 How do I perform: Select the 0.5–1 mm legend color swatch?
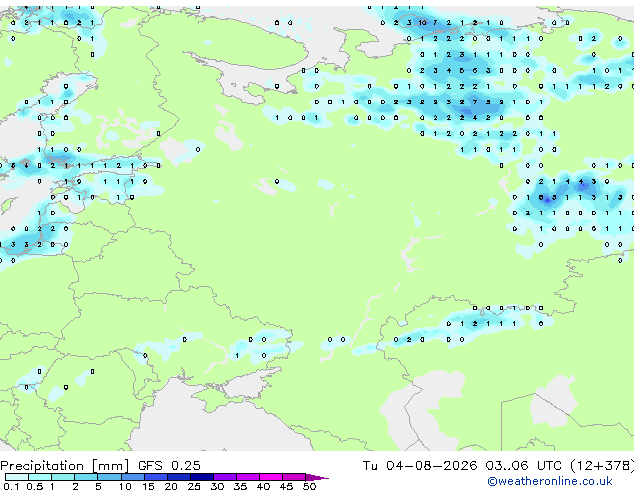pos(40,477)
